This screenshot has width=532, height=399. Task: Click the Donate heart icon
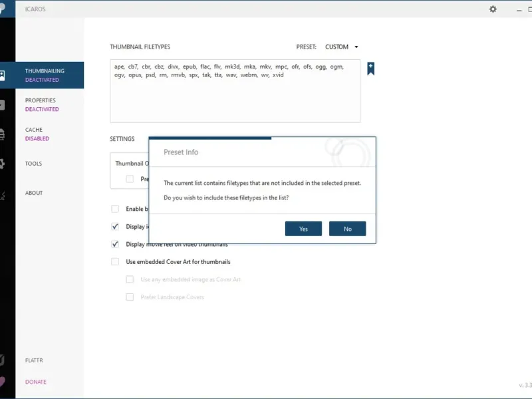[3, 381]
